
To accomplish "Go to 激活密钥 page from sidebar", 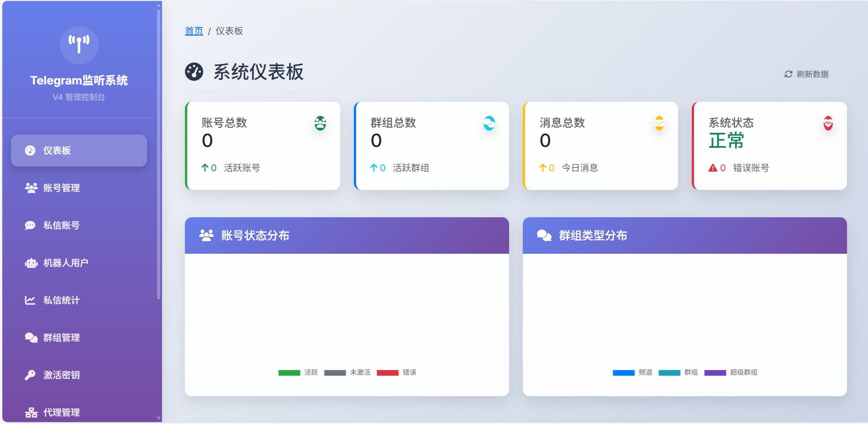I will (61, 375).
